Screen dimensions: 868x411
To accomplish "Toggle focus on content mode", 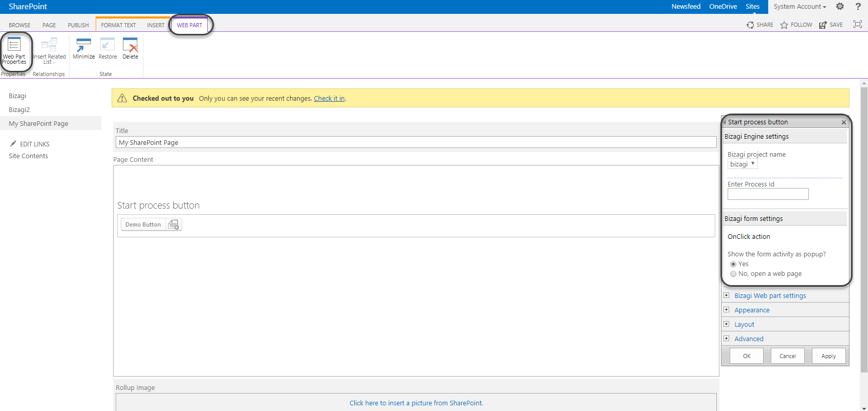I will (x=857, y=24).
